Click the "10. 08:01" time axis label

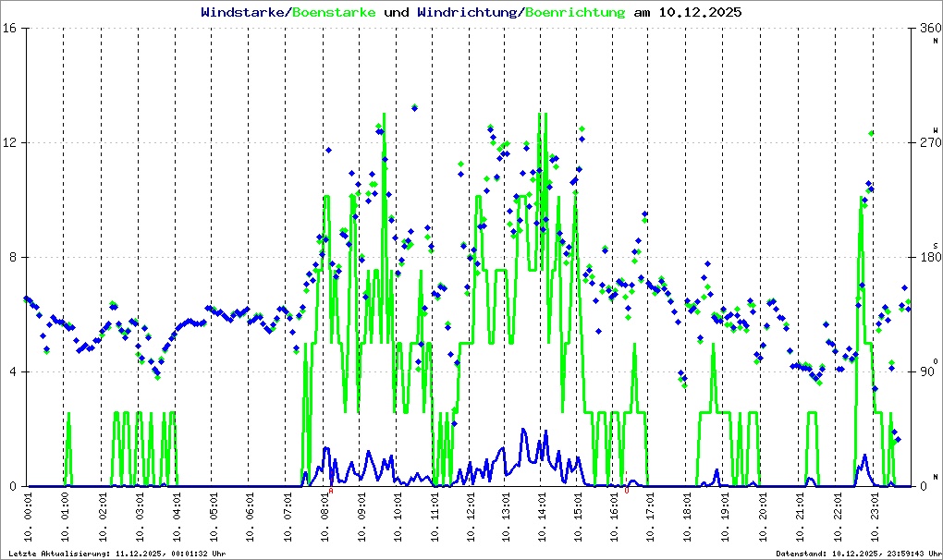coord(324,516)
